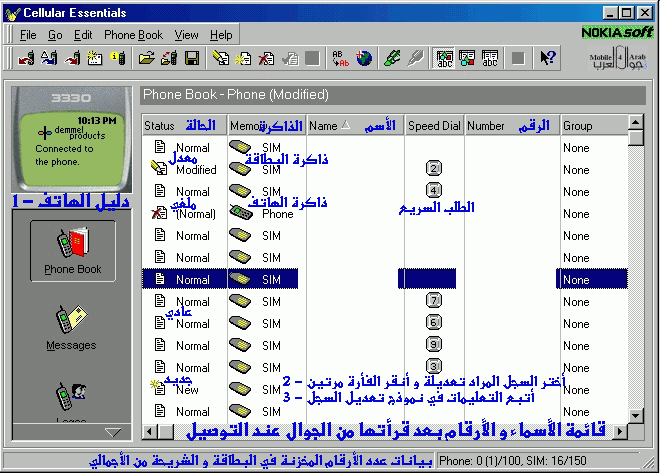Click the deleted record icon beside (Normal)

pos(159,213)
